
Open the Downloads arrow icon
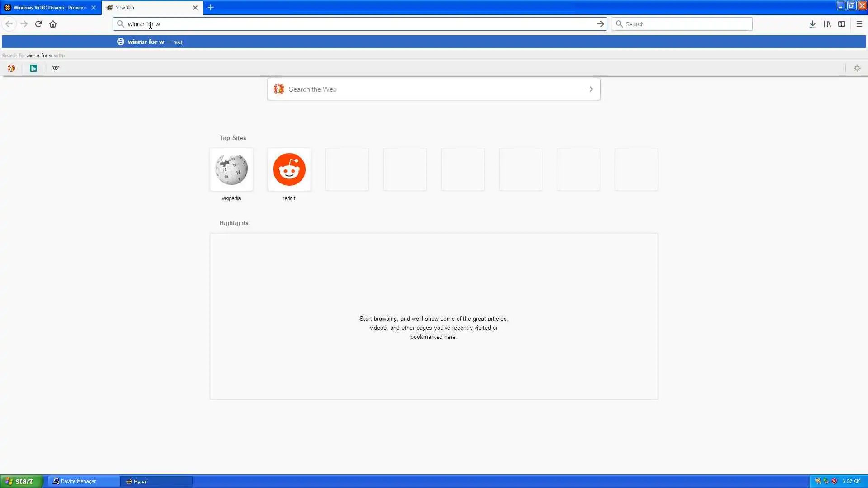click(x=812, y=24)
